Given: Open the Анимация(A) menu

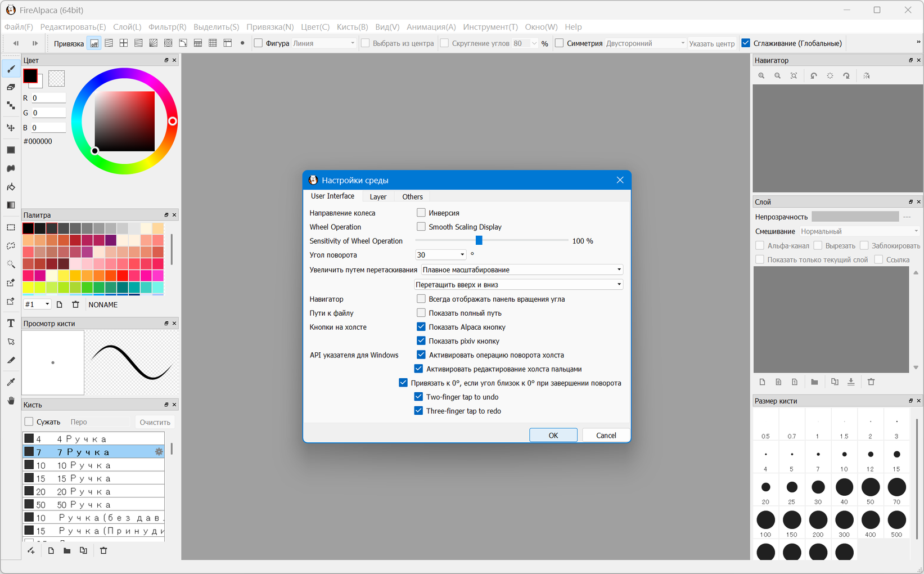Looking at the screenshot, I should click(x=431, y=27).
